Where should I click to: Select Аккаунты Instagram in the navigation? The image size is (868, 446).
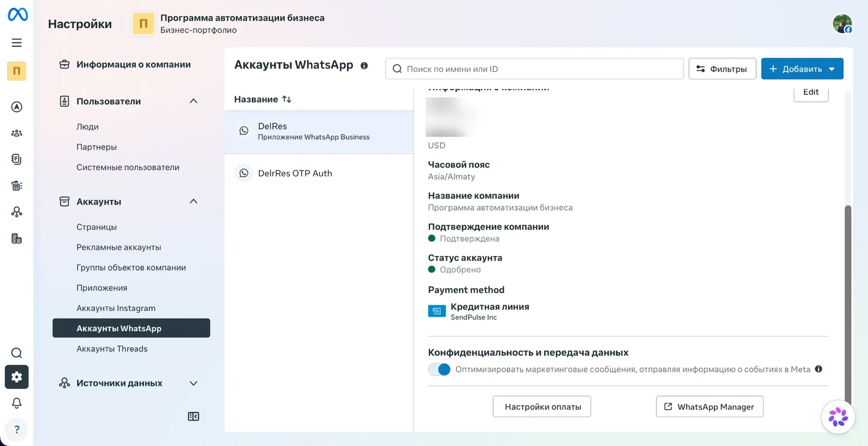tap(116, 308)
